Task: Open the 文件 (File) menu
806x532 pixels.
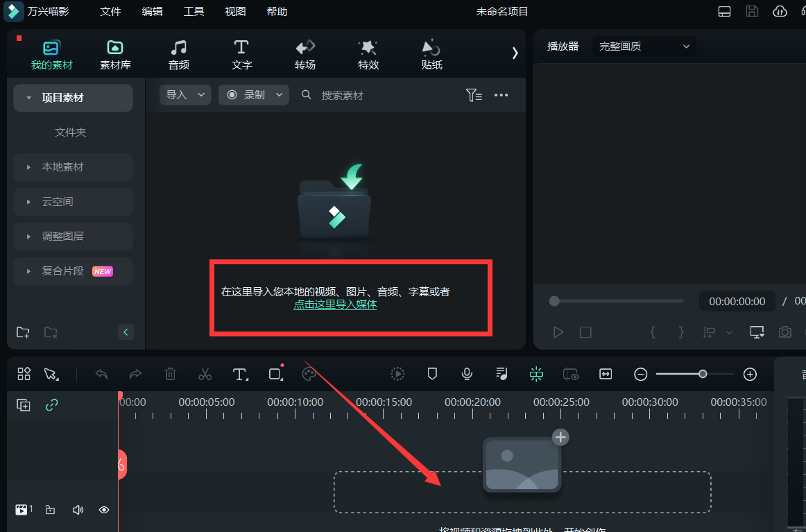Action: (110, 11)
